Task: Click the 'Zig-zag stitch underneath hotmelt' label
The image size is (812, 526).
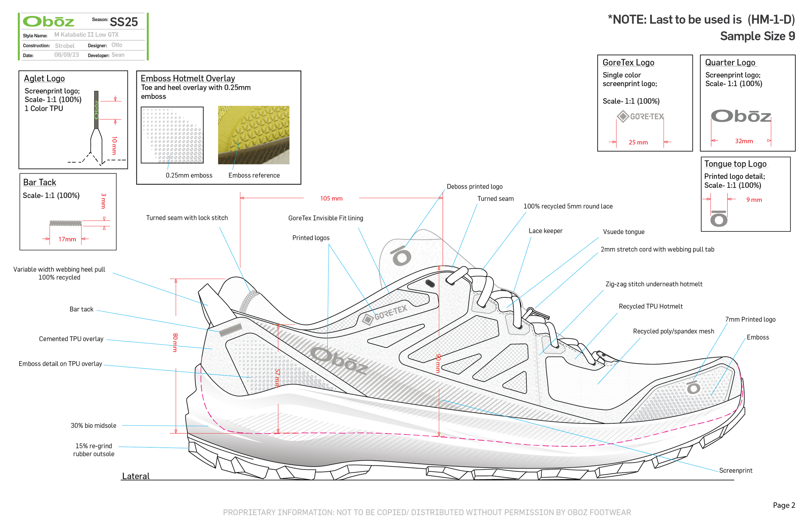Action: [654, 284]
